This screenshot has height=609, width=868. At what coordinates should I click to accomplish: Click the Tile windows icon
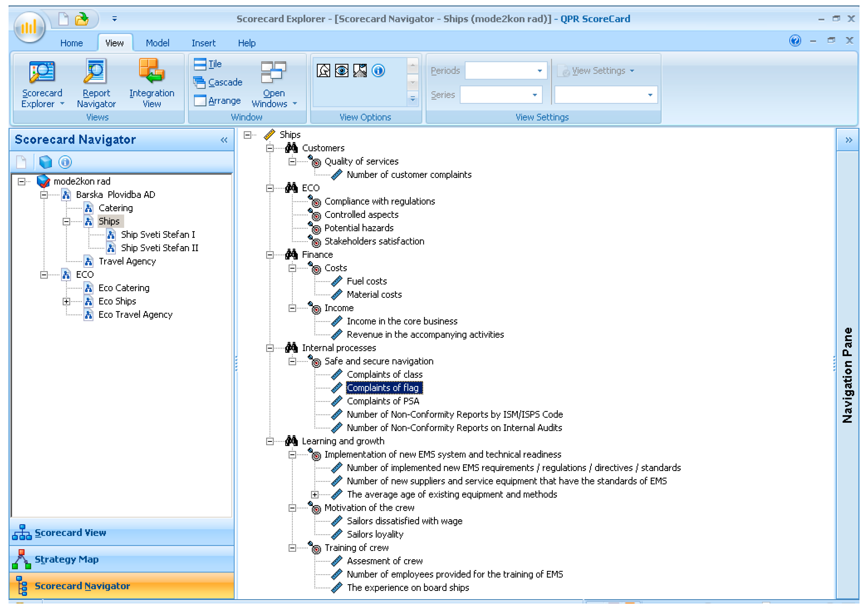(200, 64)
